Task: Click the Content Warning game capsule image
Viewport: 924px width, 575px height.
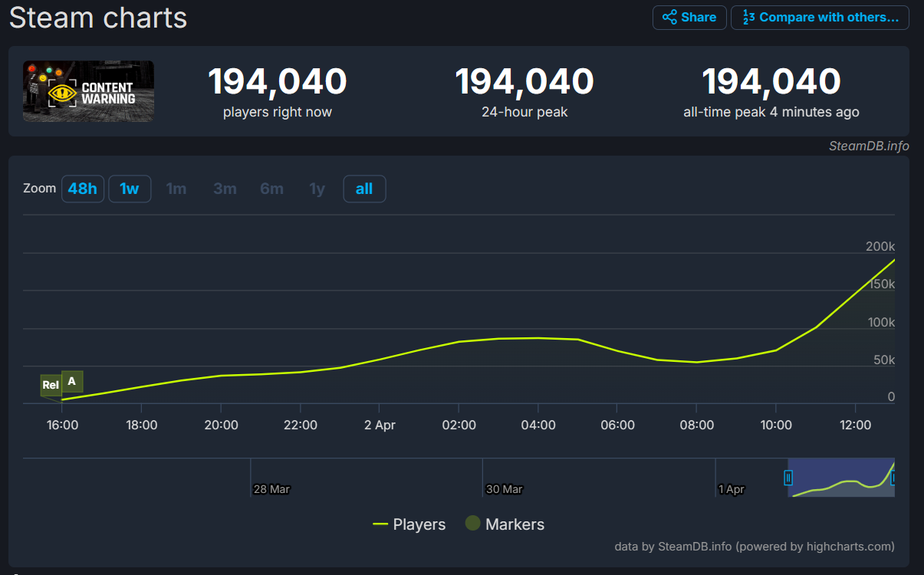Action: 87,90
